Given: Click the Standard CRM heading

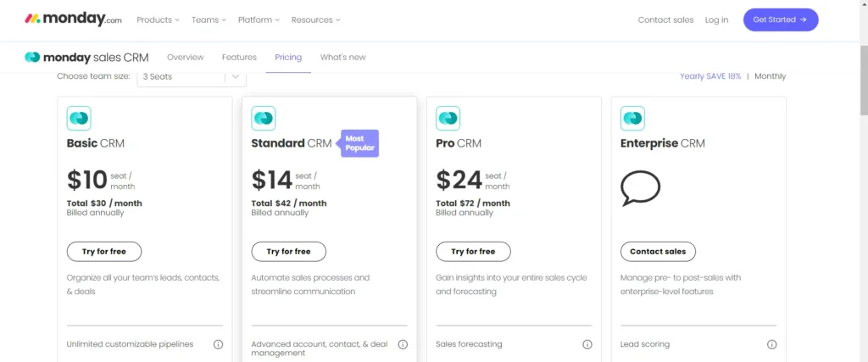Looking at the screenshot, I should point(292,143).
